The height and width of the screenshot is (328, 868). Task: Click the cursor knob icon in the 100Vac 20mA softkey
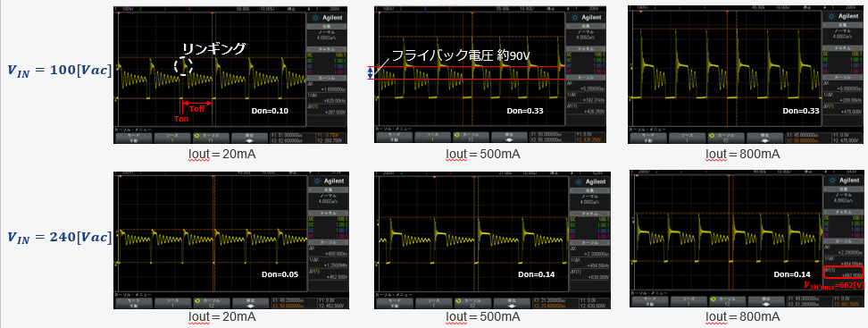[195, 135]
